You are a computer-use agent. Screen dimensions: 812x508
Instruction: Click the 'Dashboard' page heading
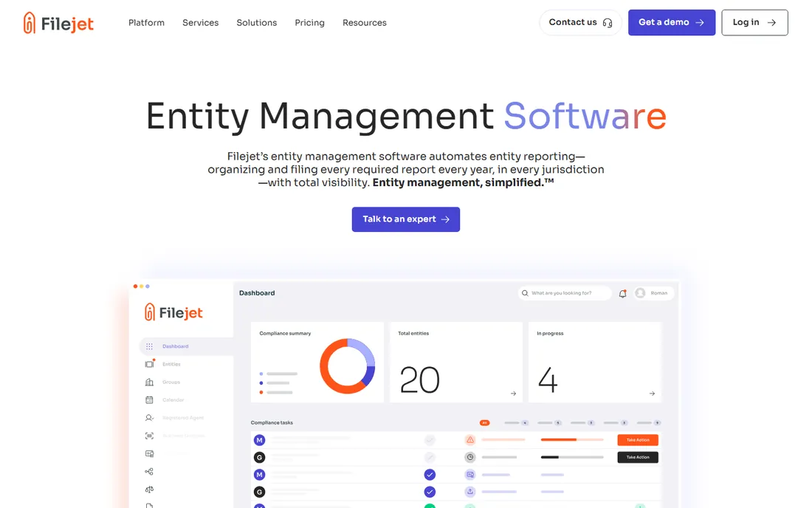coord(257,293)
